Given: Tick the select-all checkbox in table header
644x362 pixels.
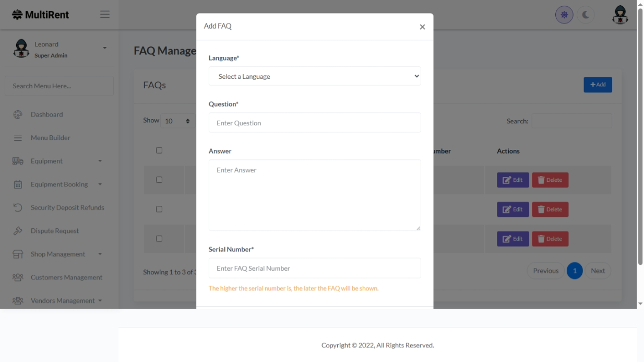Looking at the screenshot, I should [x=159, y=150].
